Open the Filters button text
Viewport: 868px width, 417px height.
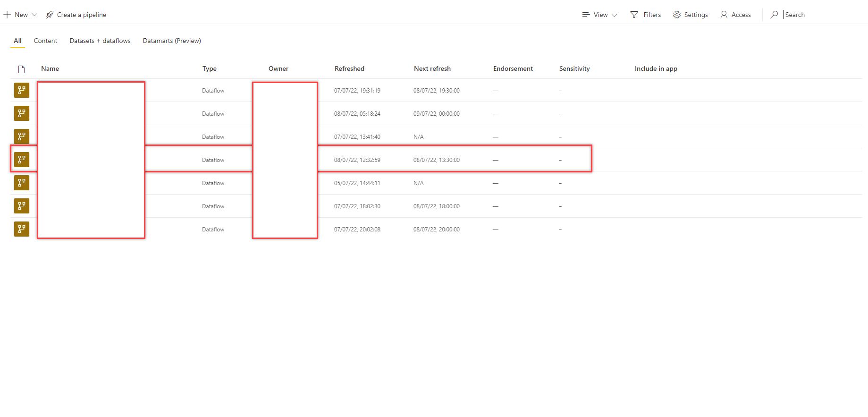tap(652, 15)
